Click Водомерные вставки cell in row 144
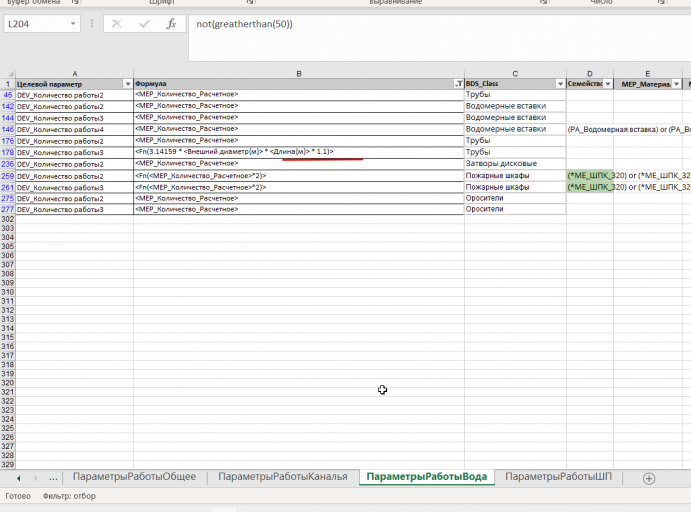The width and height of the screenshot is (691, 512). pos(515,118)
